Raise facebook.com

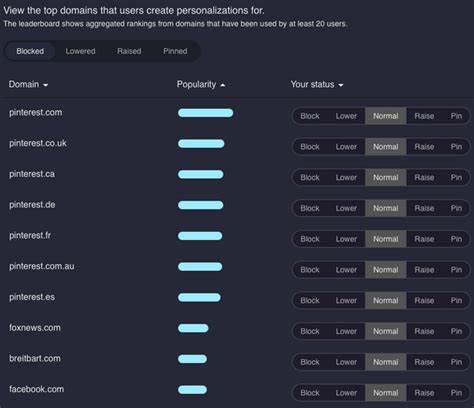(x=424, y=393)
